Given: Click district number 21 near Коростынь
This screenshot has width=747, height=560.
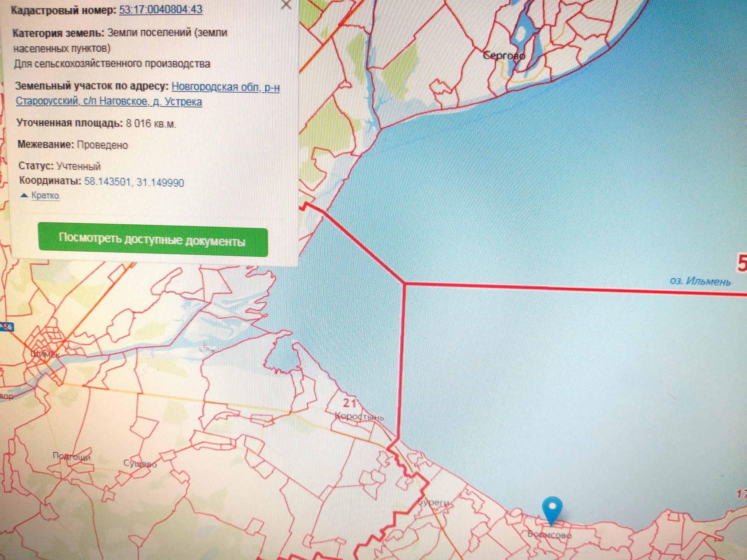Looking at the screenshot, I should (349, 403).
